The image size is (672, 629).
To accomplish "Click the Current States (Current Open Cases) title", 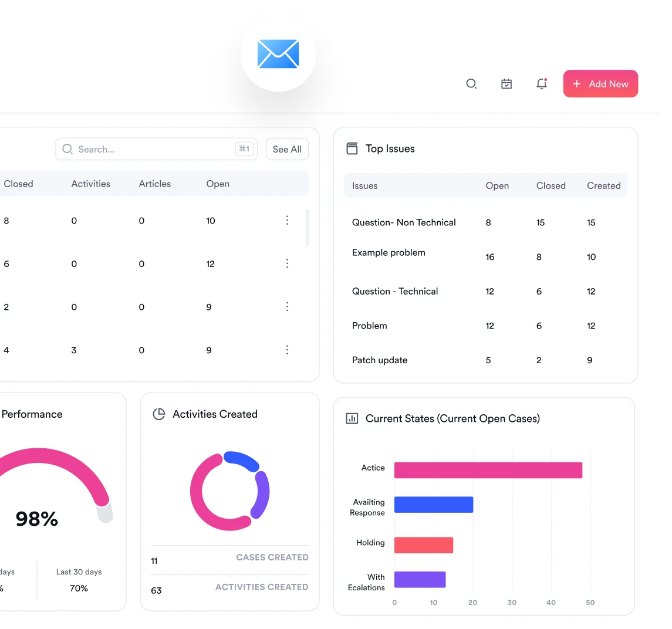I will point(452,418).
